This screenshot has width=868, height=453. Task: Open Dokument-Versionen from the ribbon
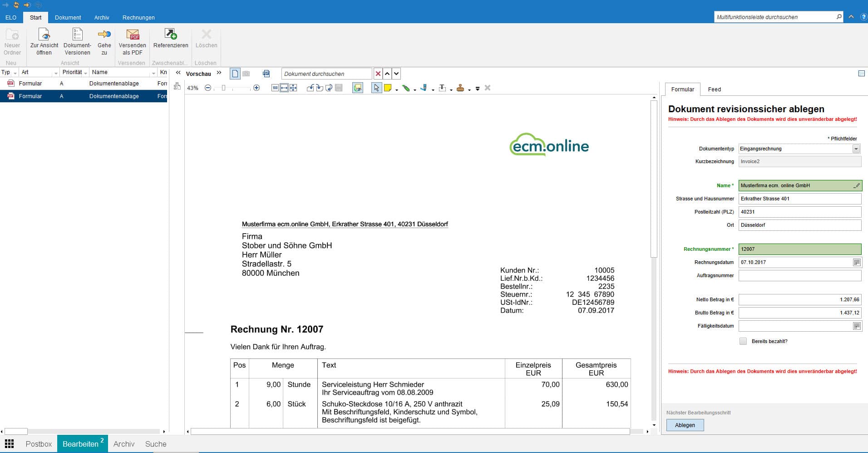click(x=77, y=35)
